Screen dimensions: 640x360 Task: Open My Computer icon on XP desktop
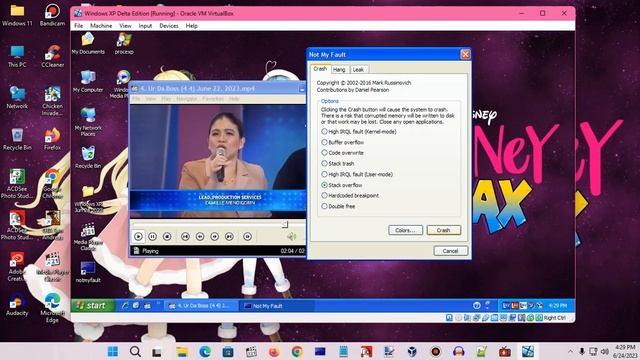pyautogui.click(x=88, y=81)
